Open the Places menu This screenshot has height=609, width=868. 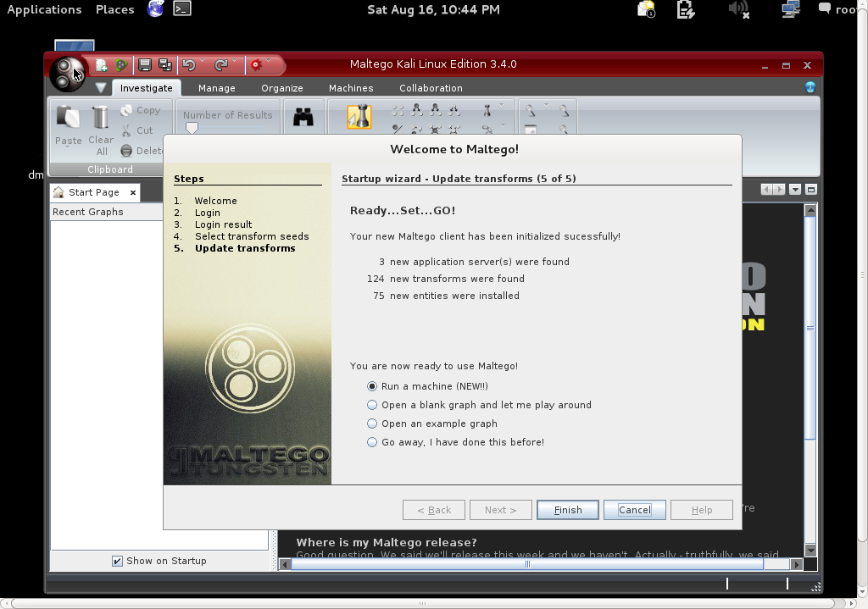114,9
